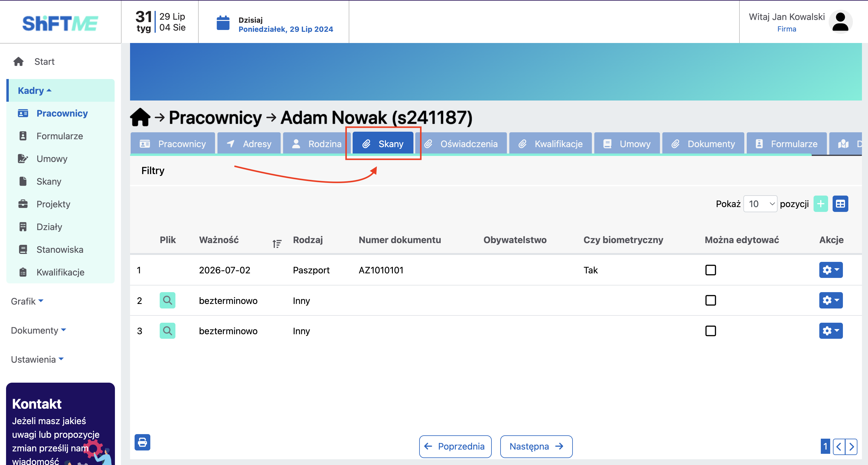Open the Pokaż positions count dropdown
The width and height of the screenshot is (868, 465).
point(760,204)
